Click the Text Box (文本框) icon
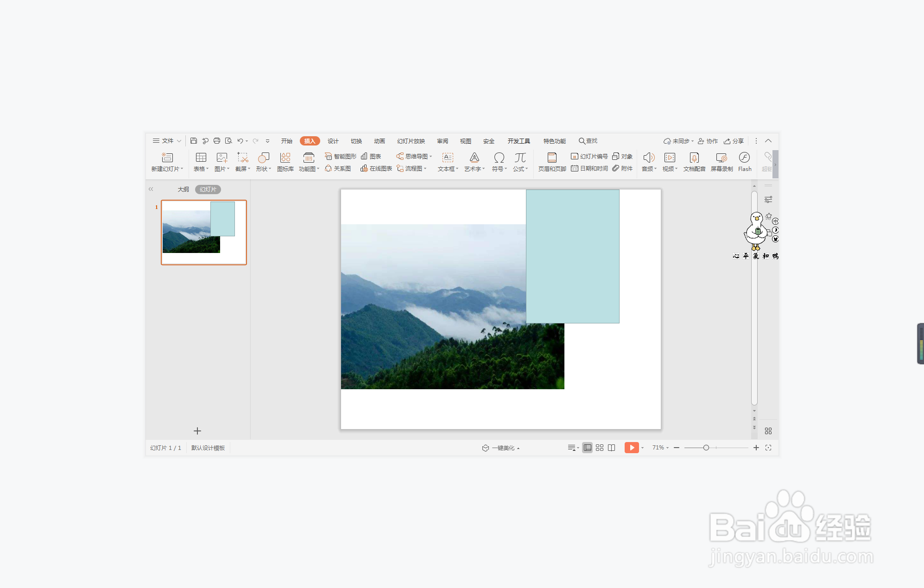 point(448,158)
